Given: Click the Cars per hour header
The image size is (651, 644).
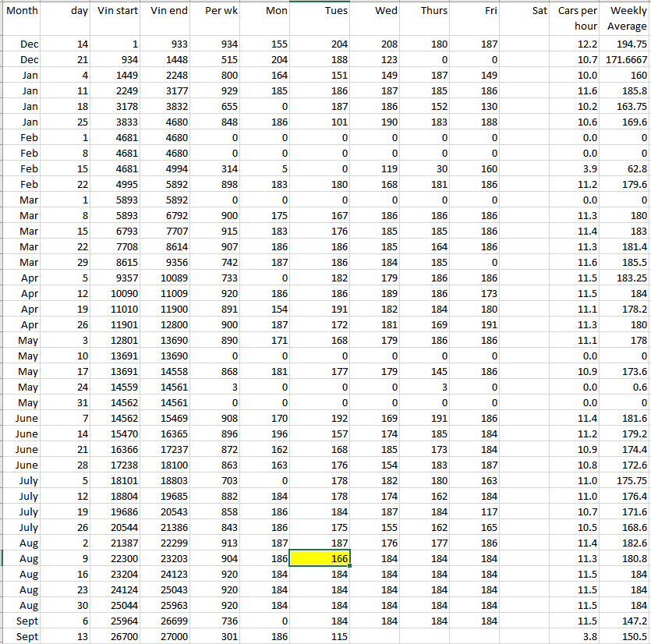Looking at the screenshot, I should [577, 19].
